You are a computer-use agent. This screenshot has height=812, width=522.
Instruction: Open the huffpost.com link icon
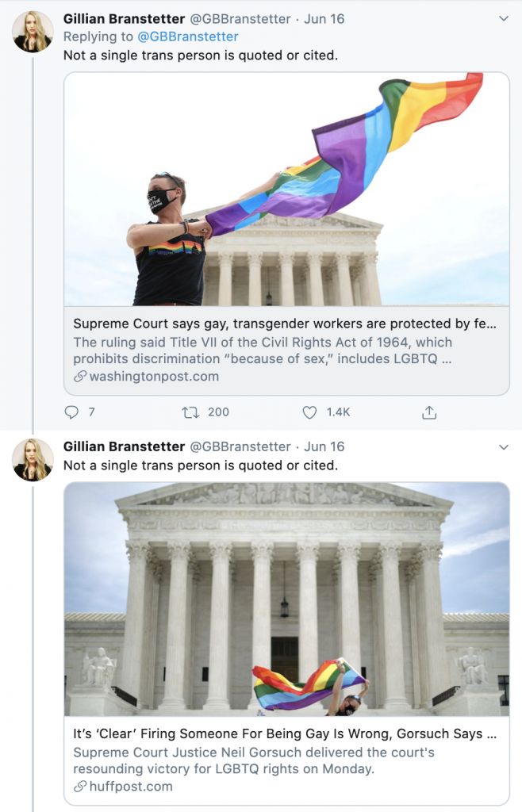(80, 787)
